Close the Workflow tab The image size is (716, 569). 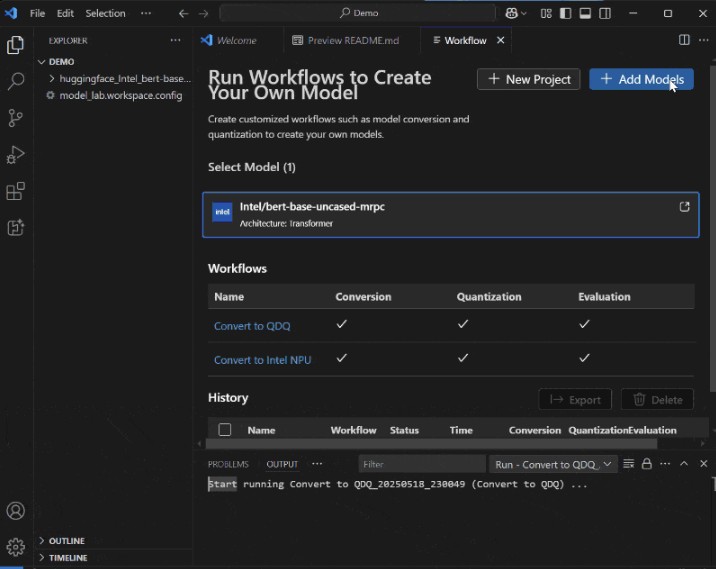(x=500, y=40)
